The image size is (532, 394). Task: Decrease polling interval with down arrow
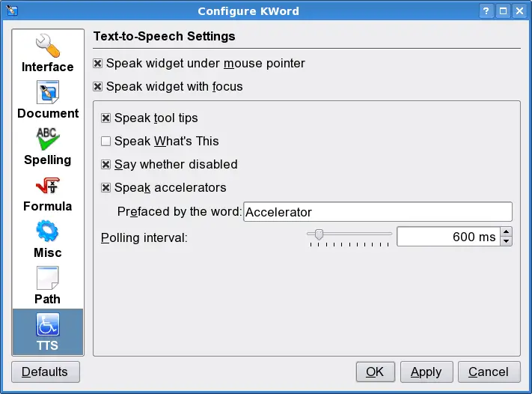click(507, 241)
